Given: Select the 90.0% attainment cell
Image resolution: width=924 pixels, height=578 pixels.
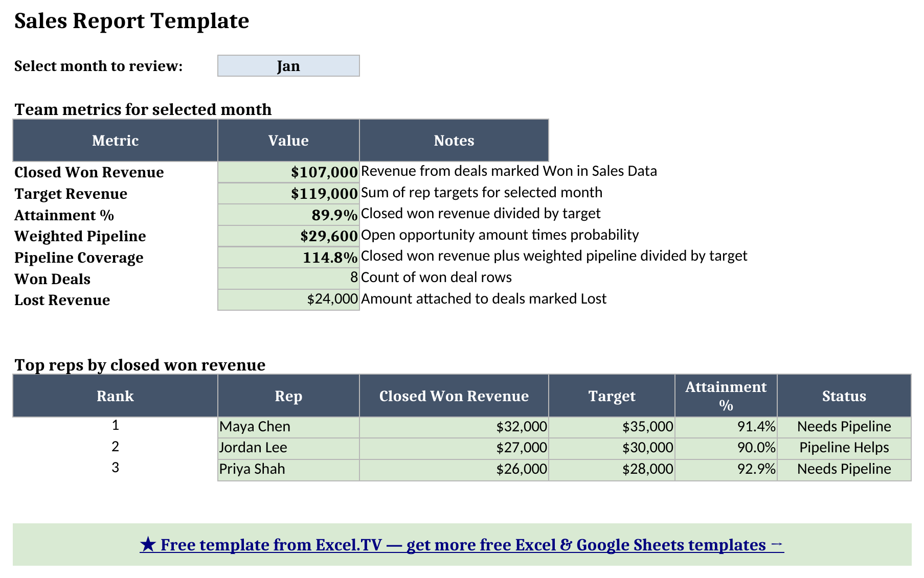Looking at the screenshot, I should click(726, 448).
